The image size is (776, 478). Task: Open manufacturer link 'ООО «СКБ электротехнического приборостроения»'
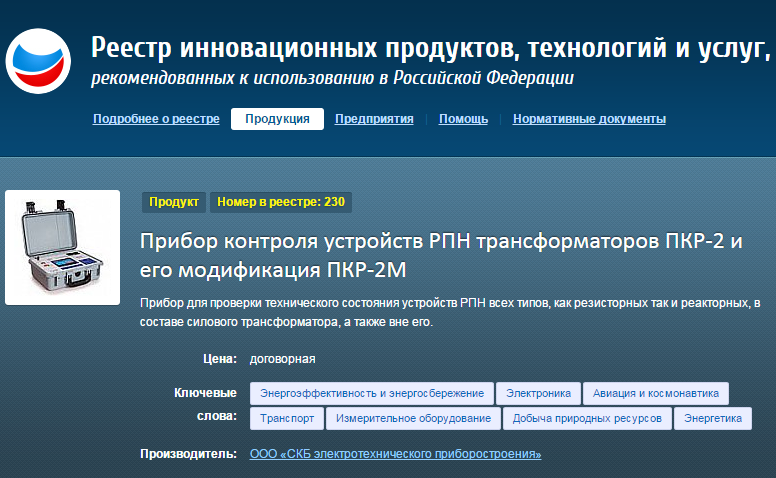(395, 454)
